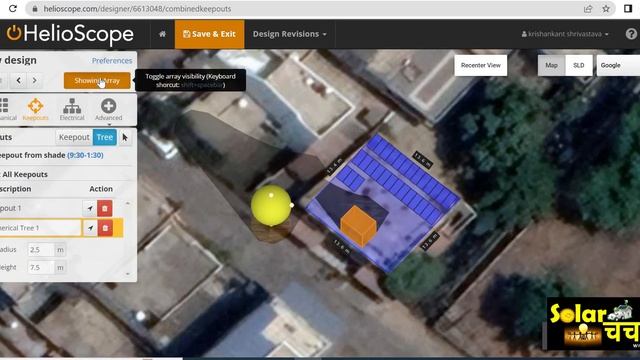Switch to the Keepouts tab
The width and height of the screenshot is (640, 360).
36,109
